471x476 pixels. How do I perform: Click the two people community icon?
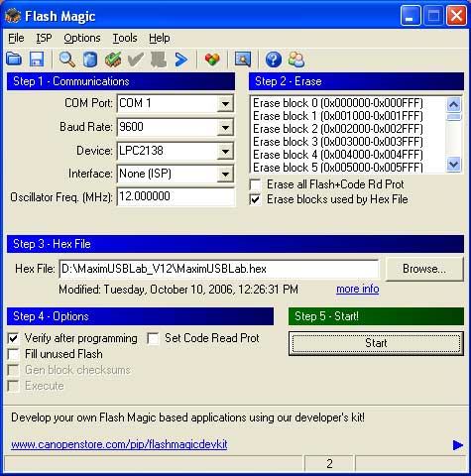click(296, 59)
